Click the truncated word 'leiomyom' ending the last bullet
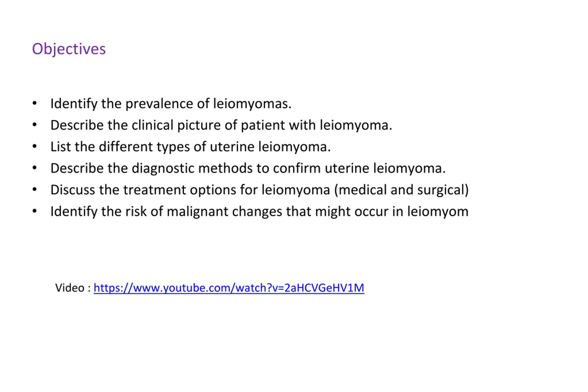588x392 pixels. point(438,212)
